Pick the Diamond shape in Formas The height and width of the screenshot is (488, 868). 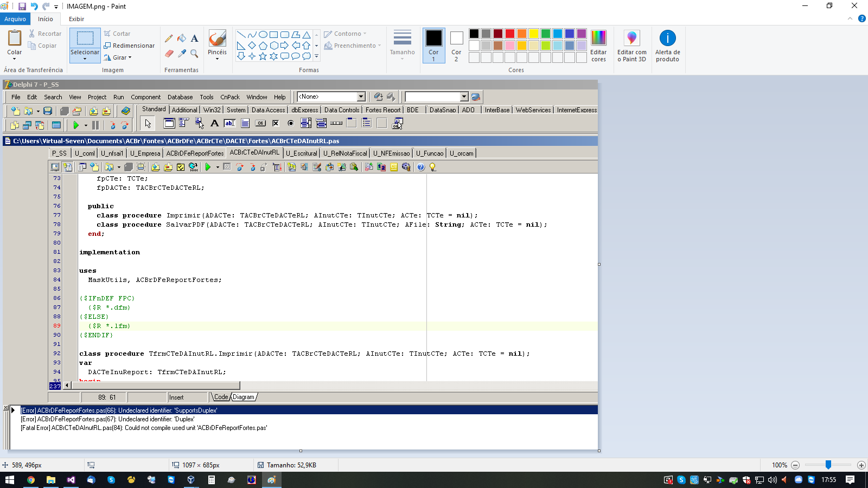[x=252, y=46]
